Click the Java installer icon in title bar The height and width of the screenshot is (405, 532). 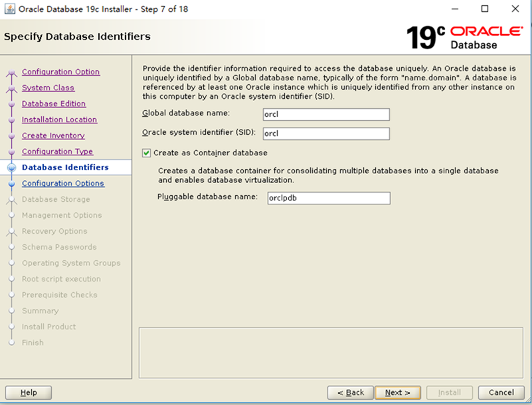pos(9,9)
